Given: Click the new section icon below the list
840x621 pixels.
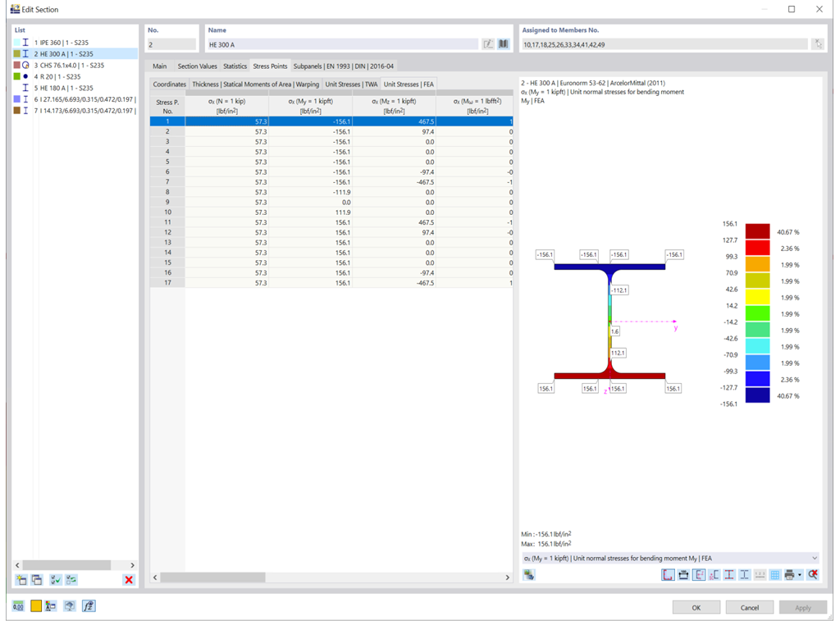Looking at the screenshot, I should coord(21,580).
